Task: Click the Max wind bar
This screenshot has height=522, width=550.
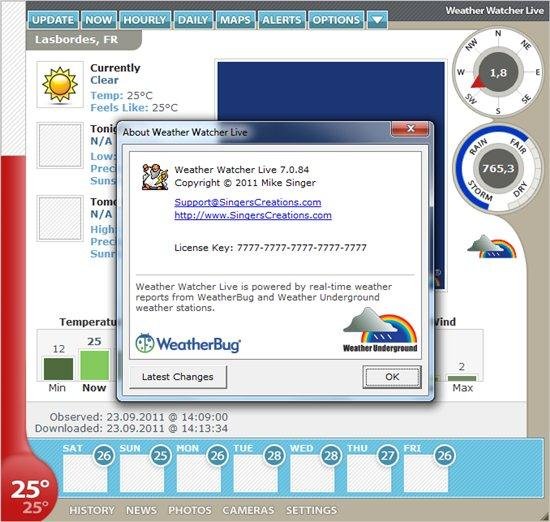Action: point(462,378)
